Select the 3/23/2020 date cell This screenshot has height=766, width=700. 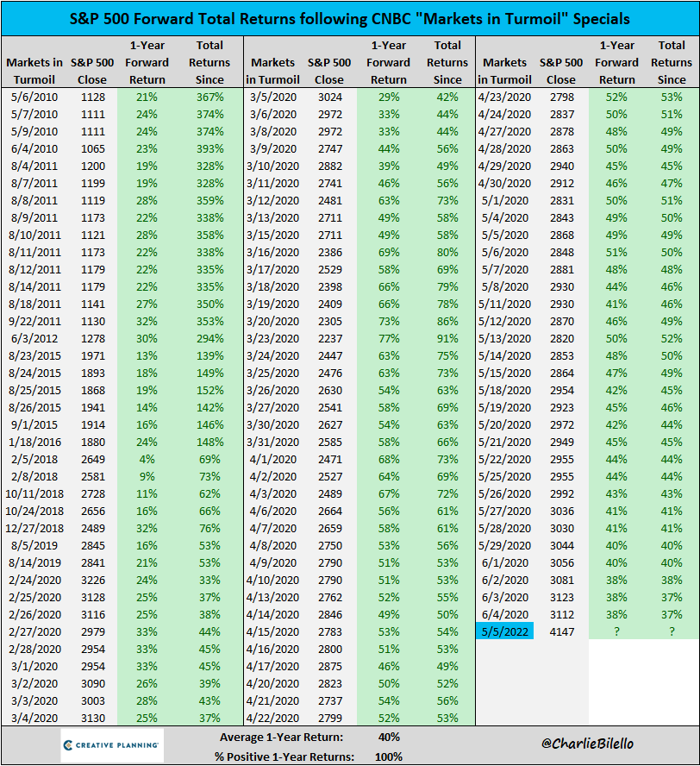pyautogui.click(x=273, y=338)
